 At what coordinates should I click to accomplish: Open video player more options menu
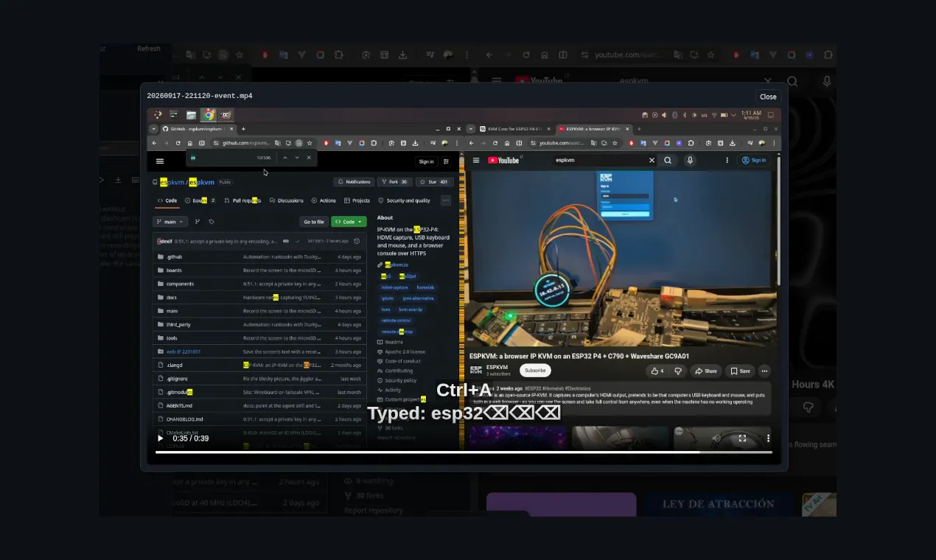pyautogui.click(x=768, y=438)
